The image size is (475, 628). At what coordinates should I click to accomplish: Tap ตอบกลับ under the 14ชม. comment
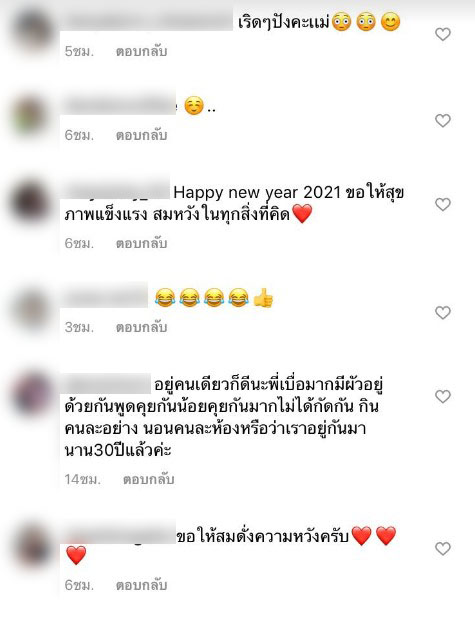click(x=149, y=479)
